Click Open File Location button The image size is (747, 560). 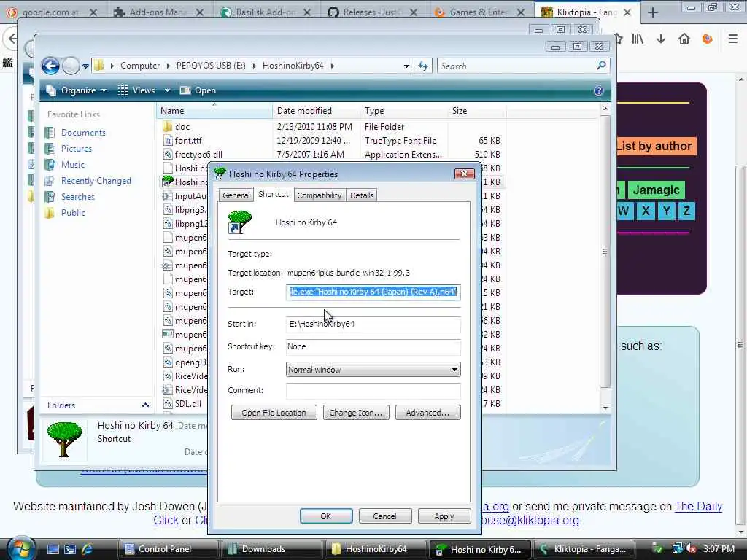(x=274, y=413)
